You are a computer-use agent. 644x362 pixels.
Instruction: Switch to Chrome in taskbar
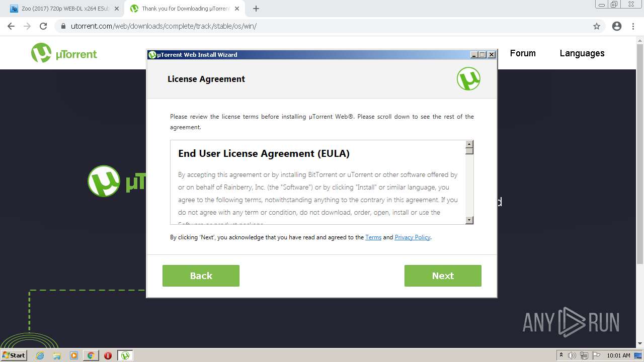(x=91, y=355)
